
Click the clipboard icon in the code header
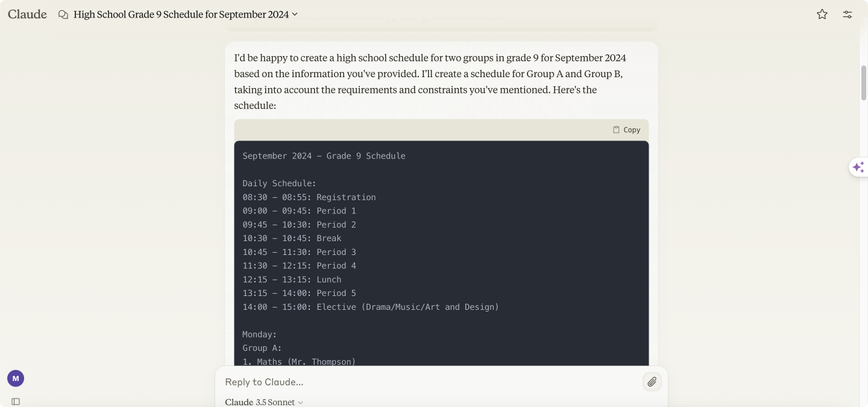point(616,130)
